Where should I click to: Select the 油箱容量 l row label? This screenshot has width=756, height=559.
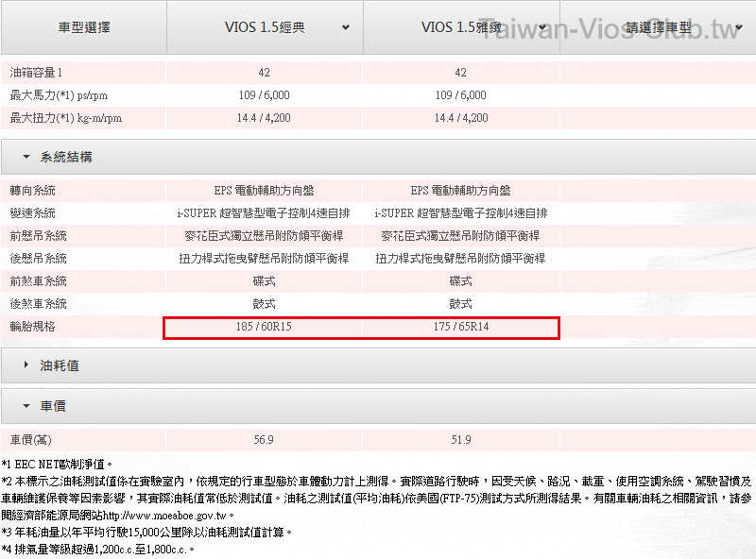pyautogui.click(x=36, y=73)
